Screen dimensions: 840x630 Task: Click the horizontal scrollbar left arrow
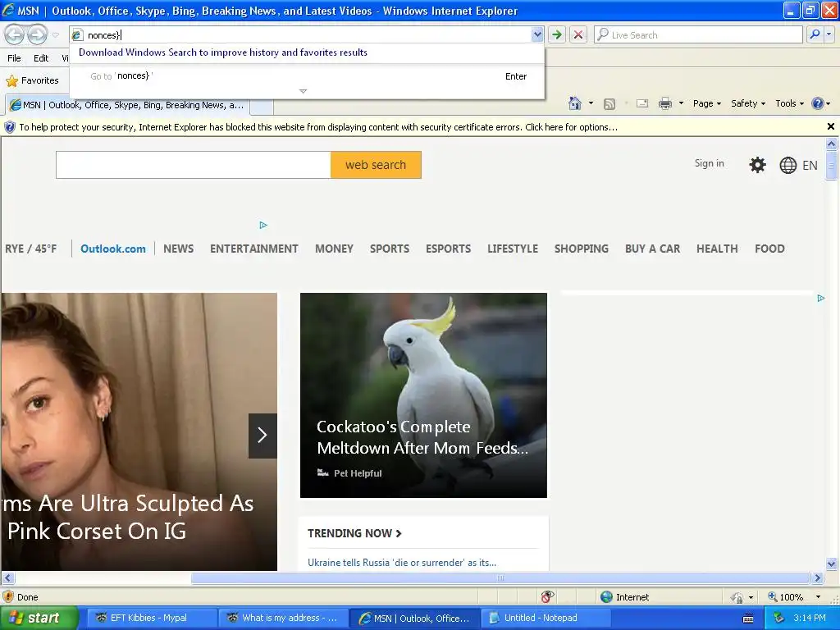tap(7, 578)
